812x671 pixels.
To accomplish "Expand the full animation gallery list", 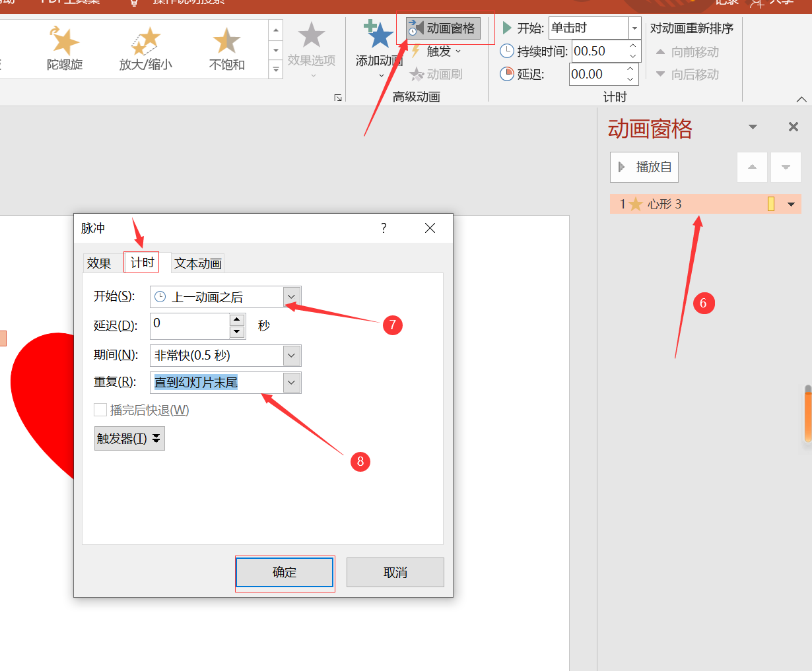I will coord(276,69).
